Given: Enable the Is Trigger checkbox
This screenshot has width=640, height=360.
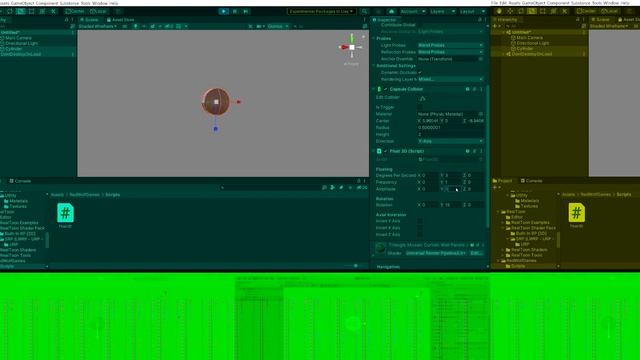Looking at the screenshot, I should click(x=420, y=107).
